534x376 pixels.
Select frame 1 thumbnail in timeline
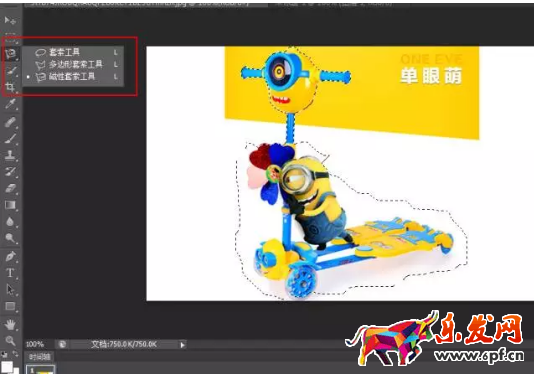pyautogui.click(x=41, y=370)
